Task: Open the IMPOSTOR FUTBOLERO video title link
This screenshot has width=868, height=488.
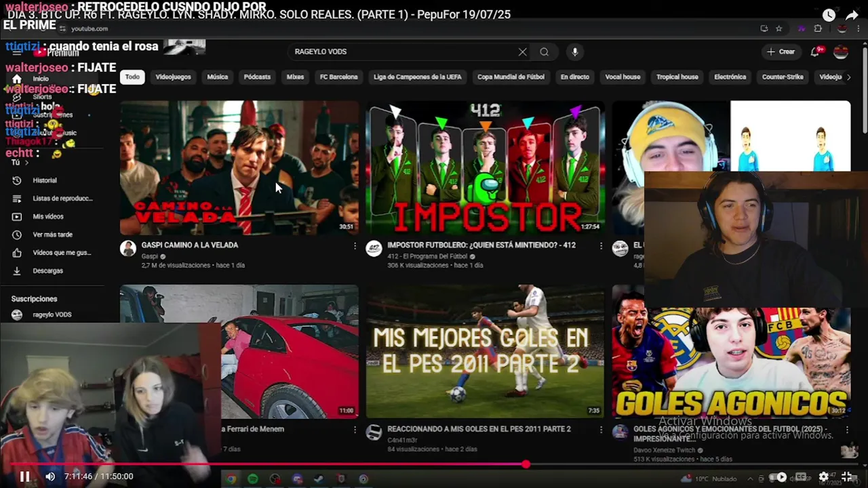Action: tap(481, 245)
